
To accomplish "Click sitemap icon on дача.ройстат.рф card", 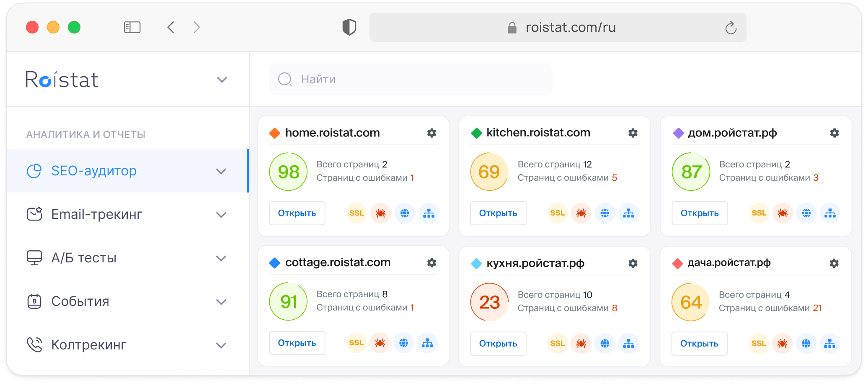I will pos(829,344).
